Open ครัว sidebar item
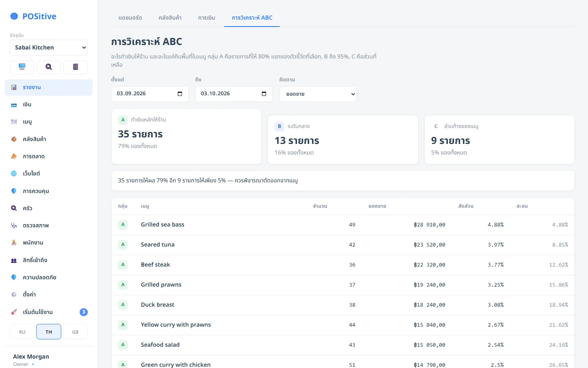This screenshot has height=368, width=588. [x=49, y=209]
